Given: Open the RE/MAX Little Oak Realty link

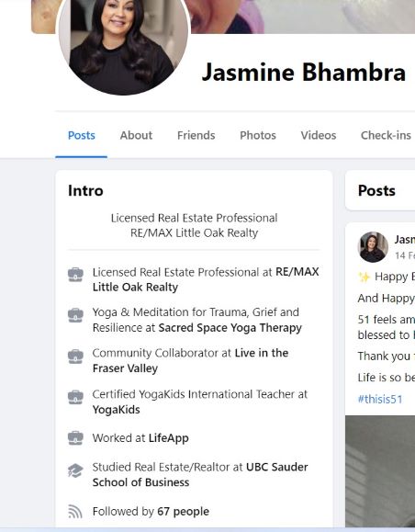Looking at the screenshot, I should tap(206, 279).
